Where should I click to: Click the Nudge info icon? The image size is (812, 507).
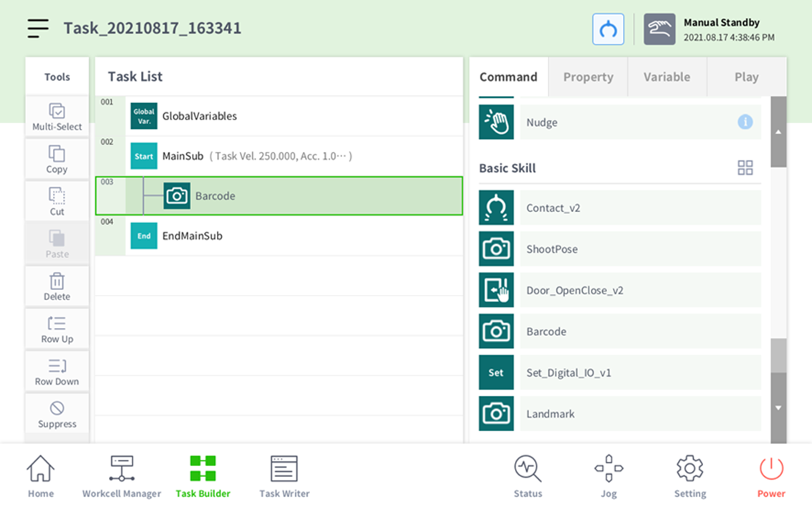pyautogui.click(x=745, y=122)
